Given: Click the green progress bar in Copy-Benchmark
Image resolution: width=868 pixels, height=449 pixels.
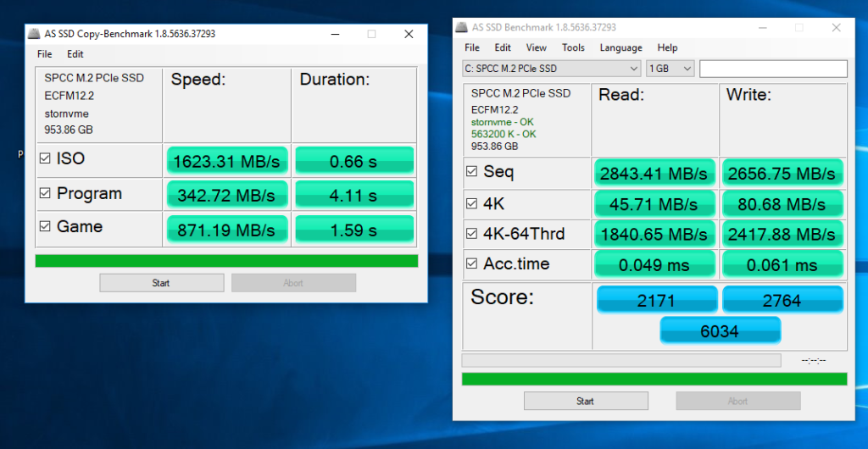Looking at the screenshot, I should click(x=226, y=261).
